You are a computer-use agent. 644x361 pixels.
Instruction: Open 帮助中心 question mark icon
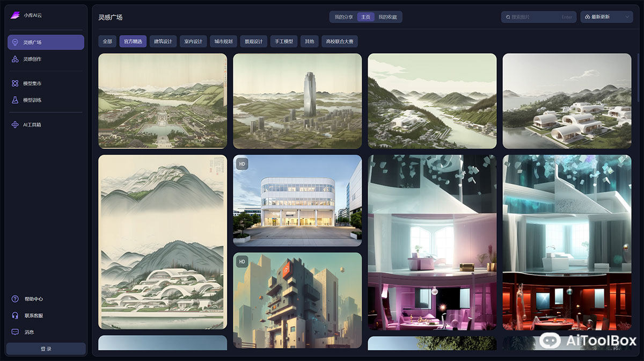(16, 299)
